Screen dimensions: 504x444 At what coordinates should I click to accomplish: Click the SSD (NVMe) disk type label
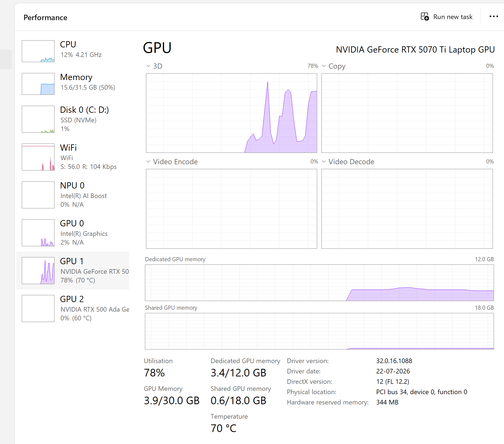78,120
